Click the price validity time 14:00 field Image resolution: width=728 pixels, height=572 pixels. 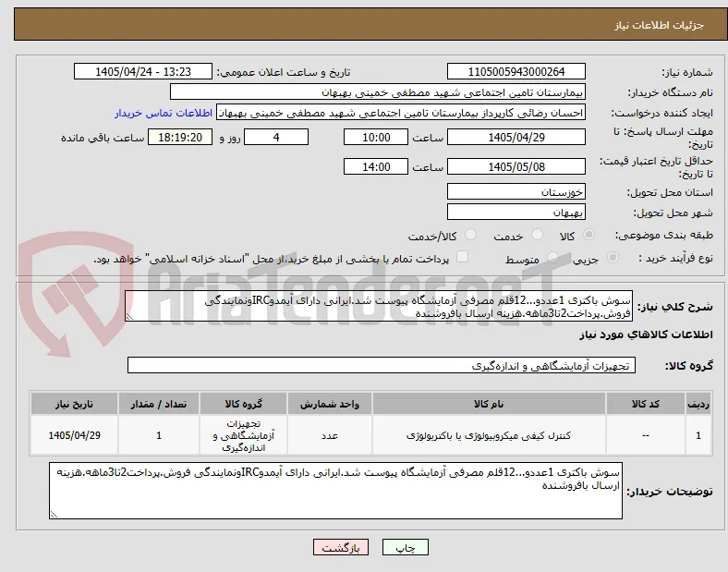point(376,166)
